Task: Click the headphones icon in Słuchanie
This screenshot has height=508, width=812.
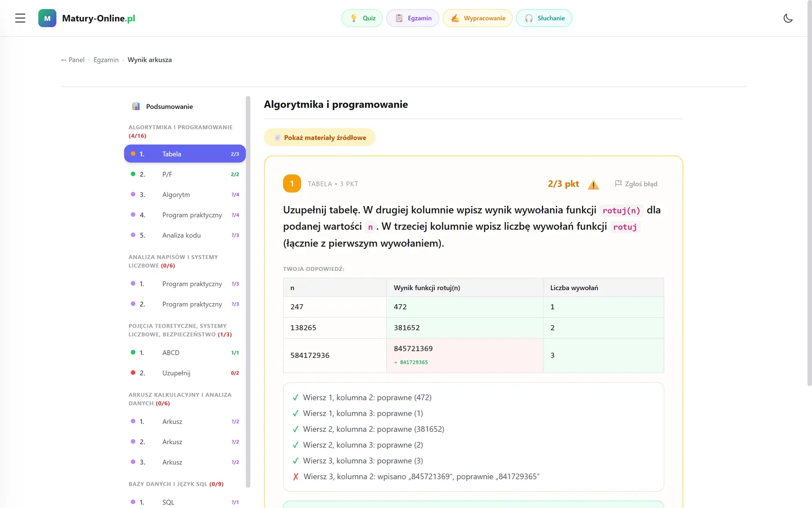Action: pos(528,18)
